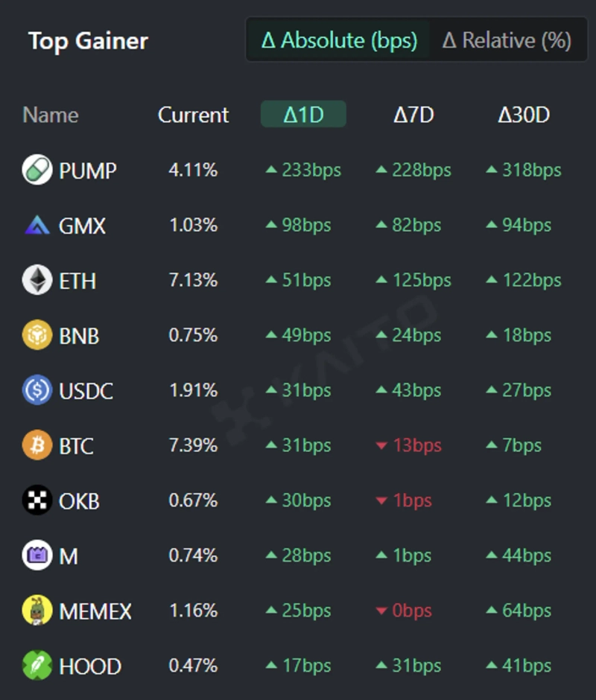Viewport: 596px width, 700px height.
Task: Switch to Δ Absolute (bps) view
Action: [x=338, y=40]
